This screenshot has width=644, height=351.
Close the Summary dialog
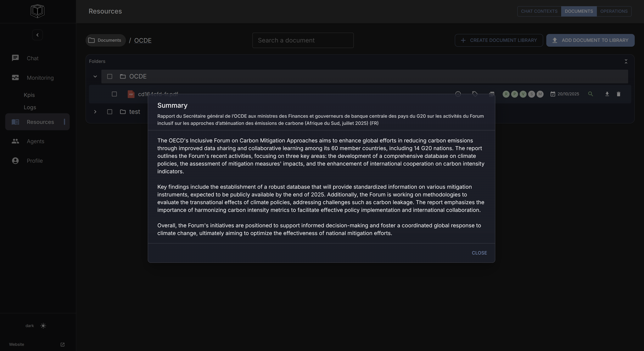pyautogui.click(x=479, y=253)
